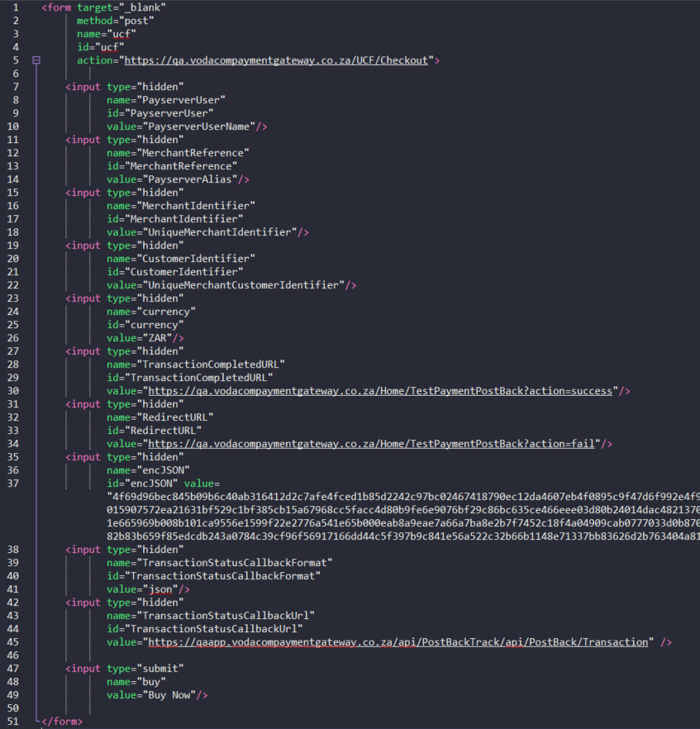This screenshot has height=729, width=700.
Task: Open the UCF/Checkout action URL
Action: click(x=277, y=60)
